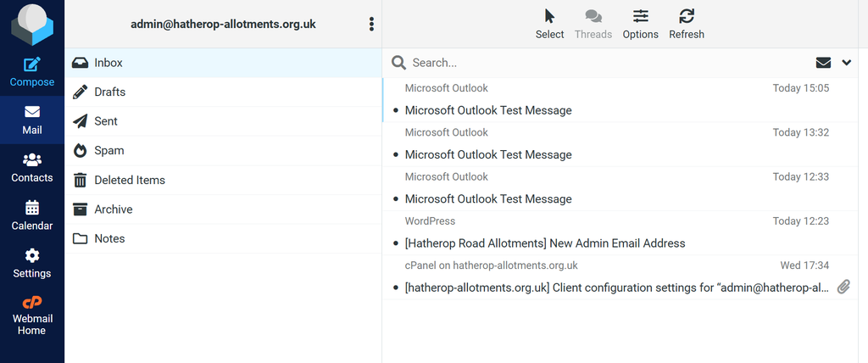
Task: Refresh the message list
Action: 687,25
